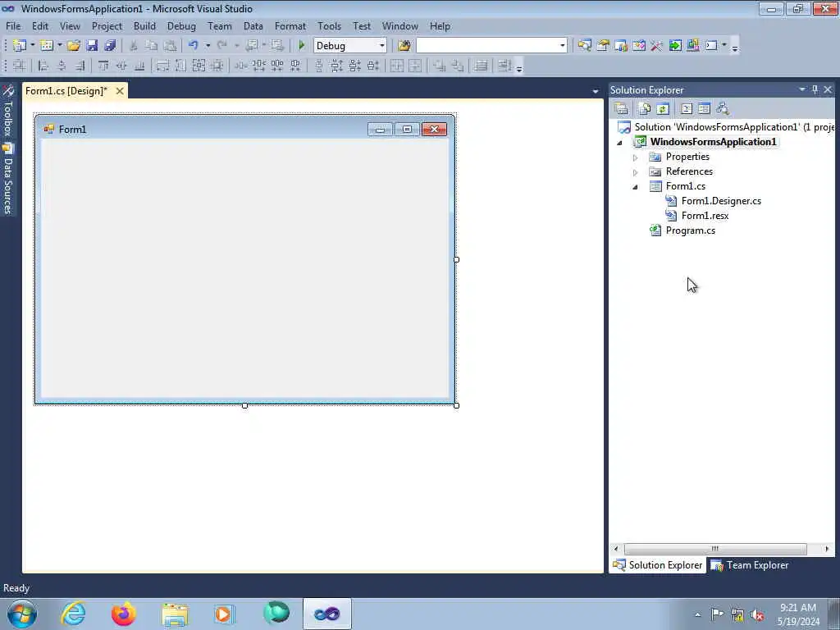Click the Add New Item toolbar icon
The width and height of the screenshot is (840, 630).
(x=47, y=46)
